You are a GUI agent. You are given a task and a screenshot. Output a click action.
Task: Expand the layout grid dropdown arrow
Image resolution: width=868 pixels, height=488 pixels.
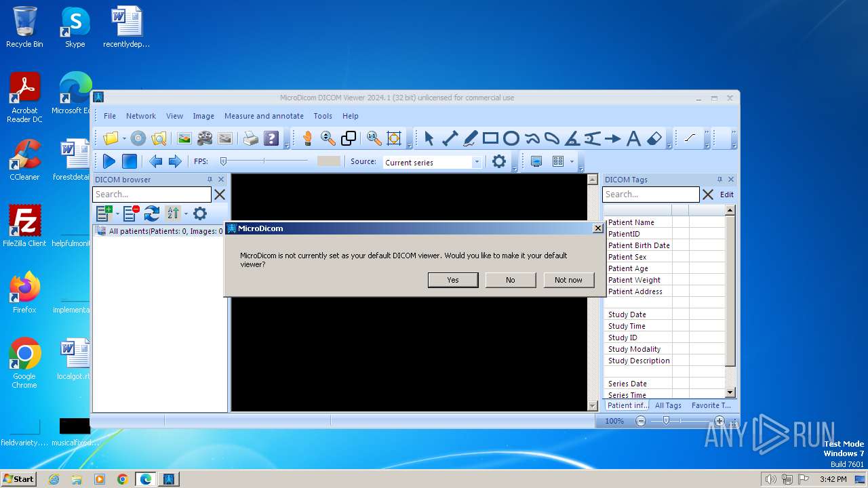coord(572,161)
